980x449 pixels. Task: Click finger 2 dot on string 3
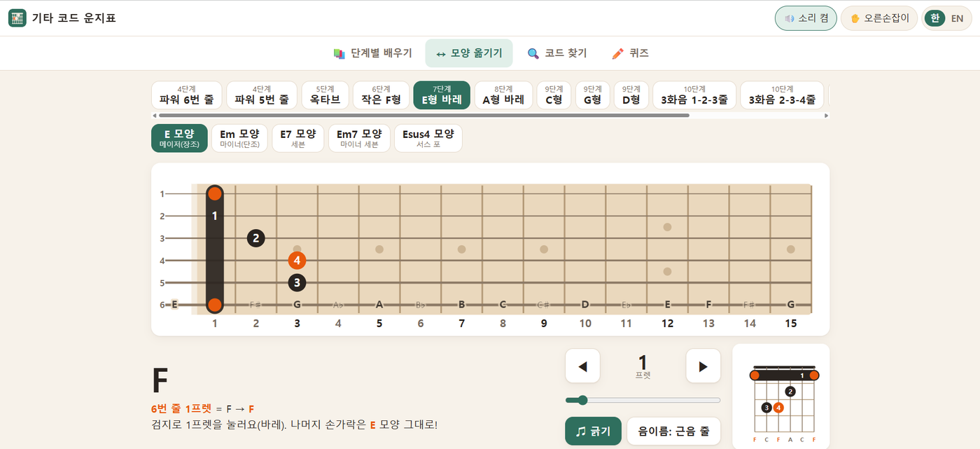click(x=256, y=238)
